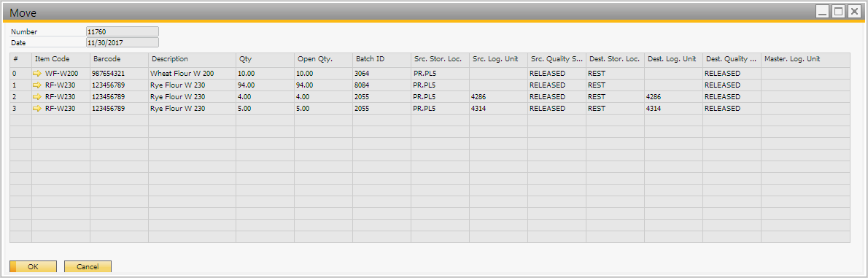
Task: Confirm with the OK button
Action: click(x=34, y=266)
